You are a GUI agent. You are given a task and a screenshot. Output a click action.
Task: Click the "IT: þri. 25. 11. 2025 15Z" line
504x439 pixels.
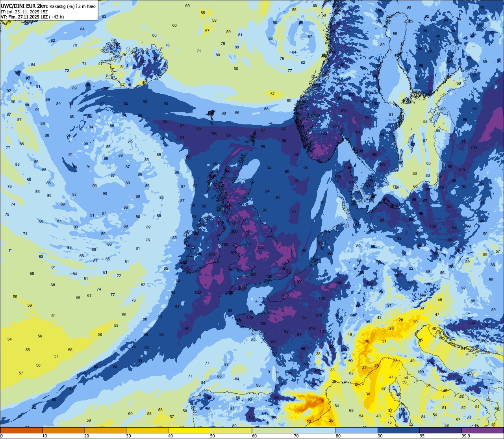click(x=25, y=11)
